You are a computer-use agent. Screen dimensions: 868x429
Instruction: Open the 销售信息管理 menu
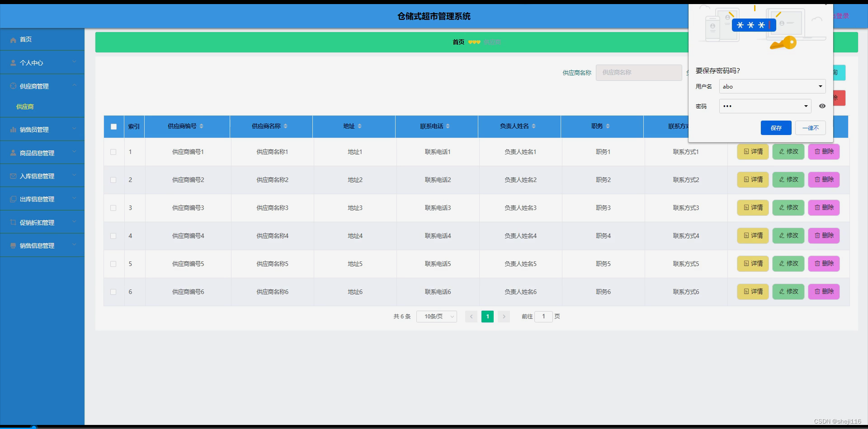click(42, 245)
